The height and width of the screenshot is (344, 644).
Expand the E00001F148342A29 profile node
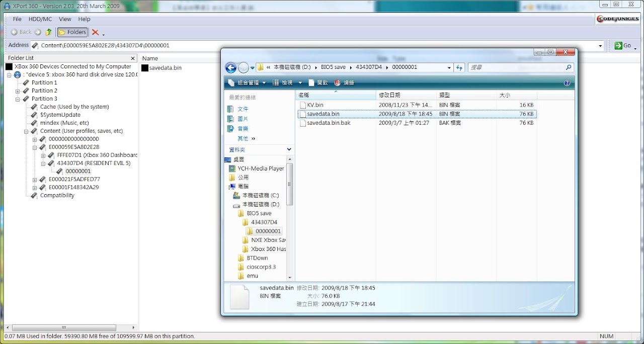click(x=35, y=188)
